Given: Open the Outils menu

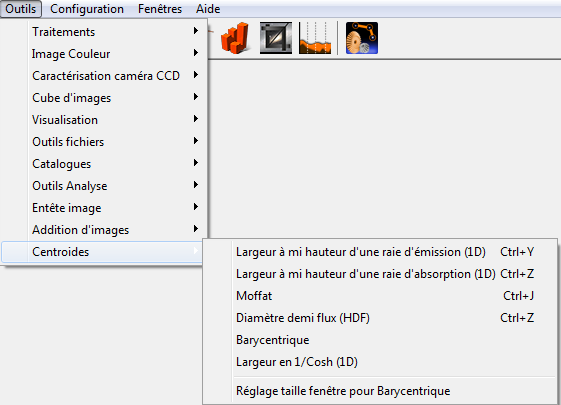Looking at the screenshot, I should [21, 9].
